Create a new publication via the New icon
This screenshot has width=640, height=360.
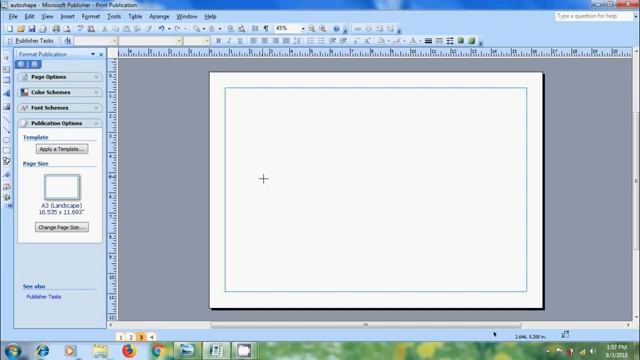click(x=10, y=29)
